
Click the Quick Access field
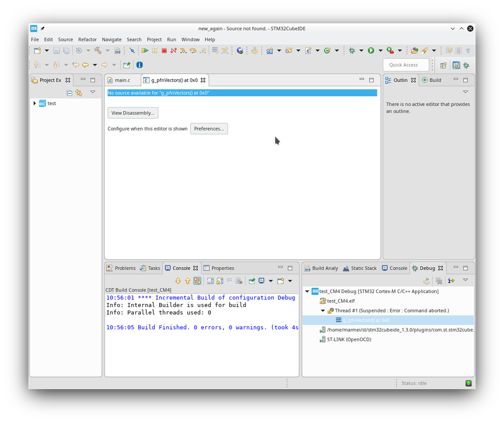click(x=406, y=65)
